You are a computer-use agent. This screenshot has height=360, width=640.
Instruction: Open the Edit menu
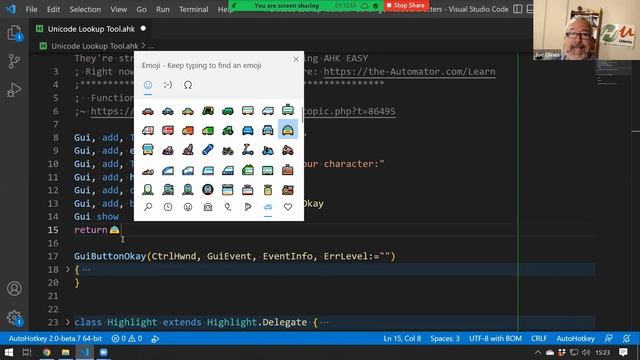tap(53, 9)
